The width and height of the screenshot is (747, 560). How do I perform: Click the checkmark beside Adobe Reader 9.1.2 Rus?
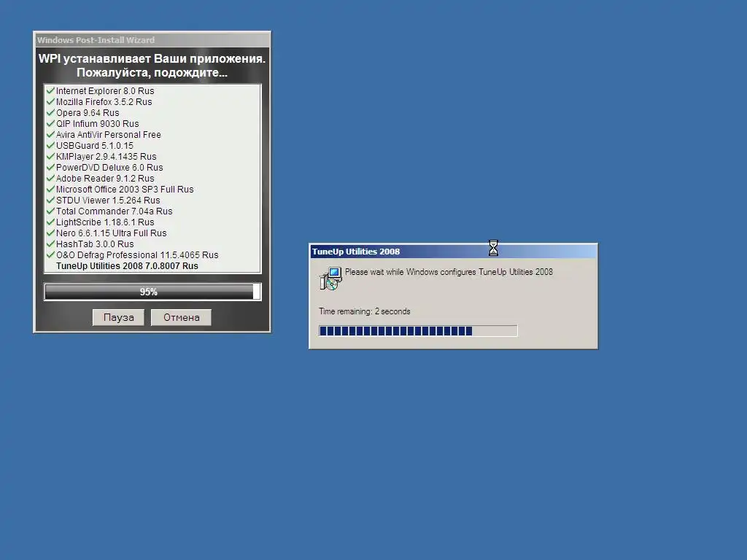pos(50,178)
